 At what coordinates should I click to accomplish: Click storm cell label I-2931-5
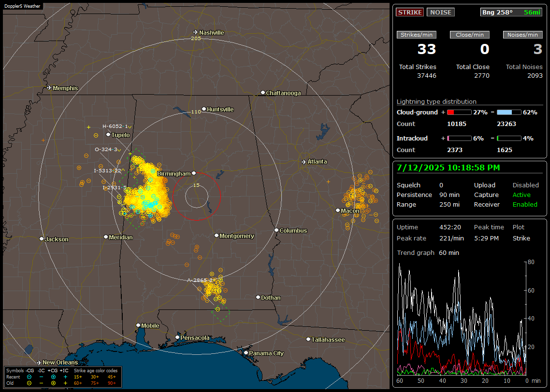[x=115, y=187]
